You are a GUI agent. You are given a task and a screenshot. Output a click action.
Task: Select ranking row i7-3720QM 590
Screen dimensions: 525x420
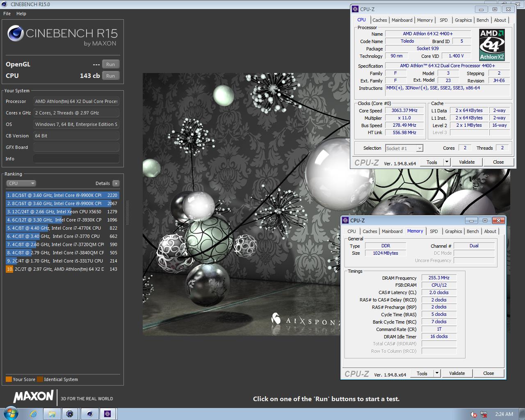click(x=62, y=244)
